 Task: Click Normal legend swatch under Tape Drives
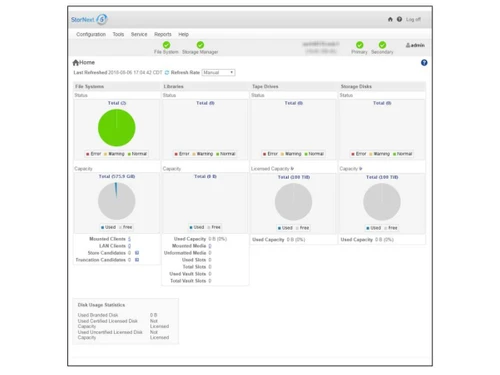pyautogui.click(x=306, y=154)
